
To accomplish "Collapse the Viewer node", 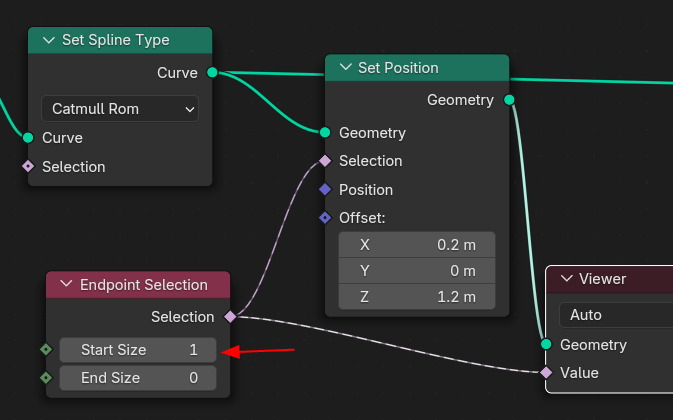I will pyautogui.click(x=567, y=278).
